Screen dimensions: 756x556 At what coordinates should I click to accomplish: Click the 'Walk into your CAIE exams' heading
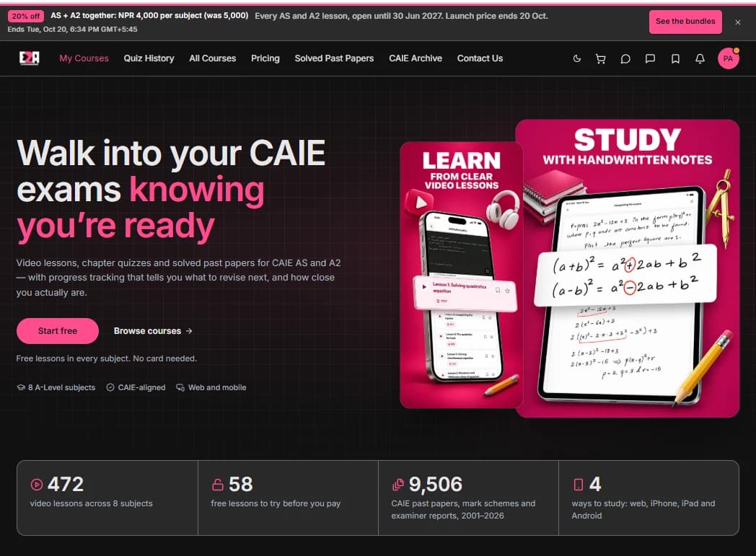[x=171, y=190]
